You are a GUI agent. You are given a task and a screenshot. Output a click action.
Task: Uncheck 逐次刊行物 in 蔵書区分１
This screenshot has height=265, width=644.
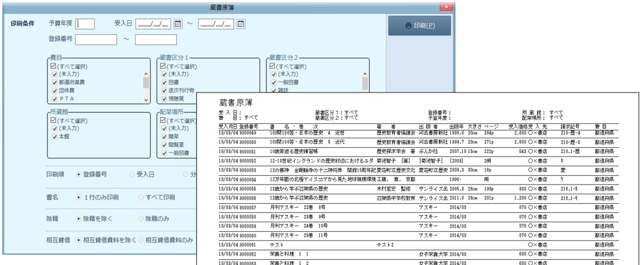(x=164, y=91)
